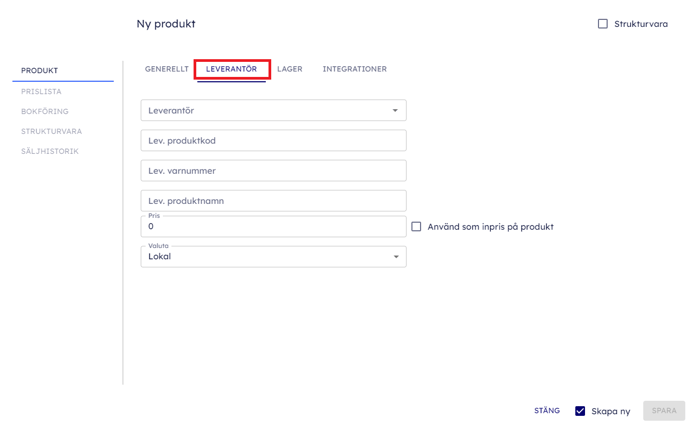Open the Lager tab
This screenshot has width=688, height=425.
tap(290, 69)
